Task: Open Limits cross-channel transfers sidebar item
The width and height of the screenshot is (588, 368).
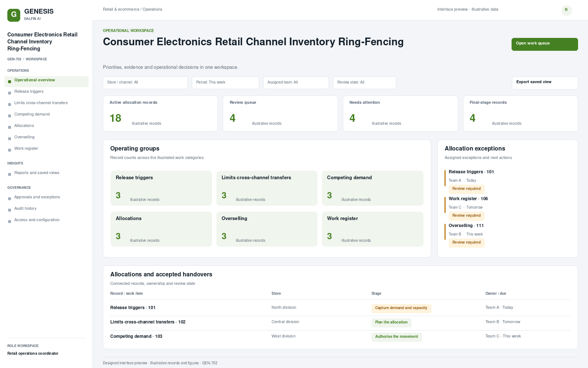Action: point(46,103)
